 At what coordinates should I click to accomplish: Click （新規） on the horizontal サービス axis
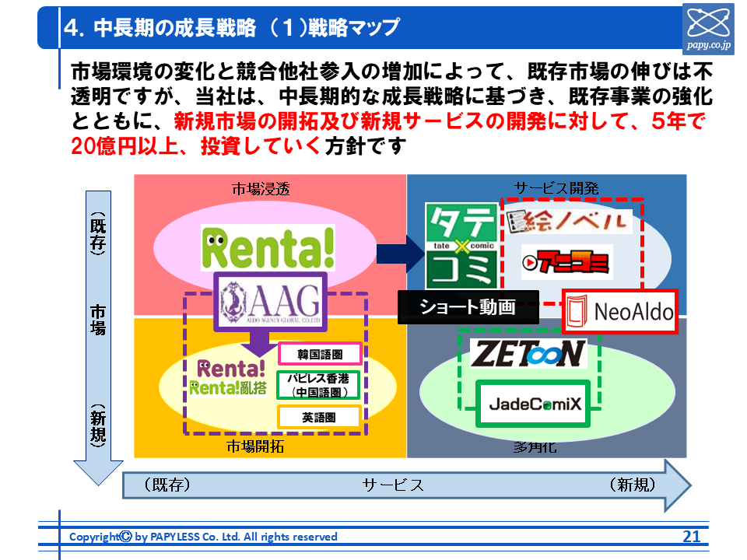click(x=632, y=485)
